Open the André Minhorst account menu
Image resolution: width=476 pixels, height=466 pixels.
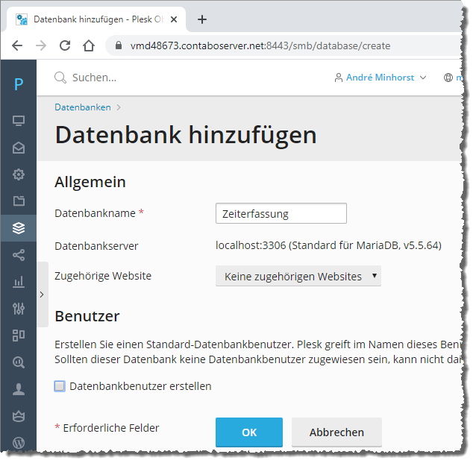pos(381,78)
